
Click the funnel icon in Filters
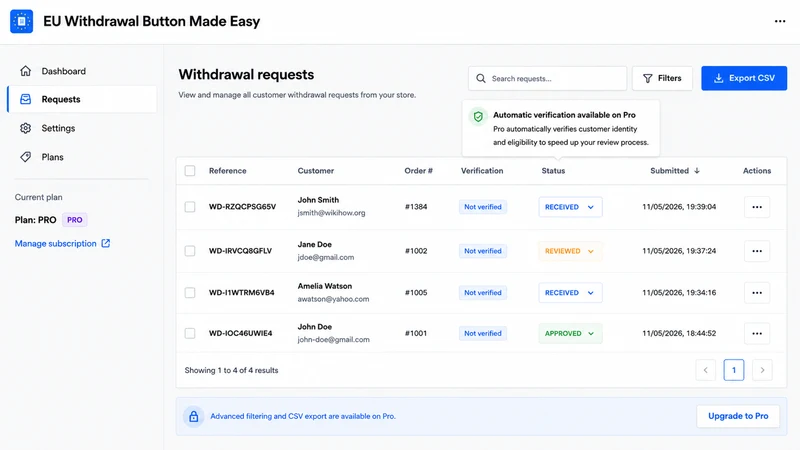tap(647, 79)
